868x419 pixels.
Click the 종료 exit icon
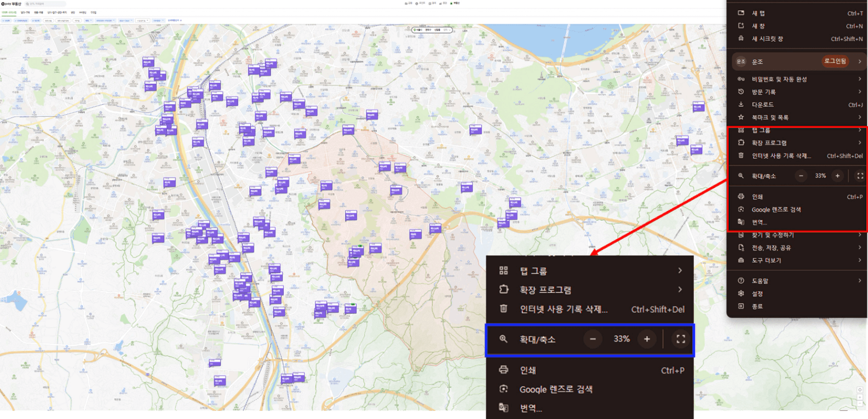[741, 306]
